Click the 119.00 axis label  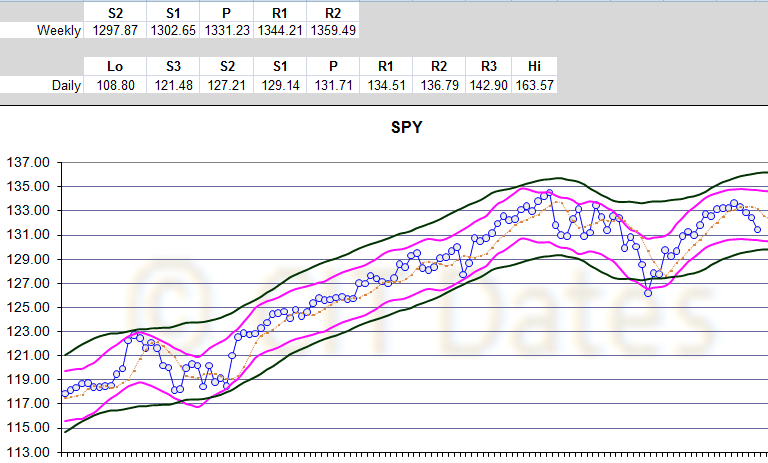point(28,379)
